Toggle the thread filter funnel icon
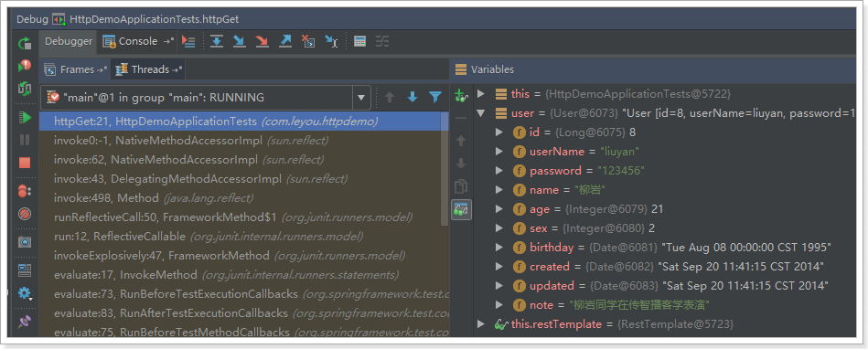This screenshot has width=868, height=349. (435, 98)
